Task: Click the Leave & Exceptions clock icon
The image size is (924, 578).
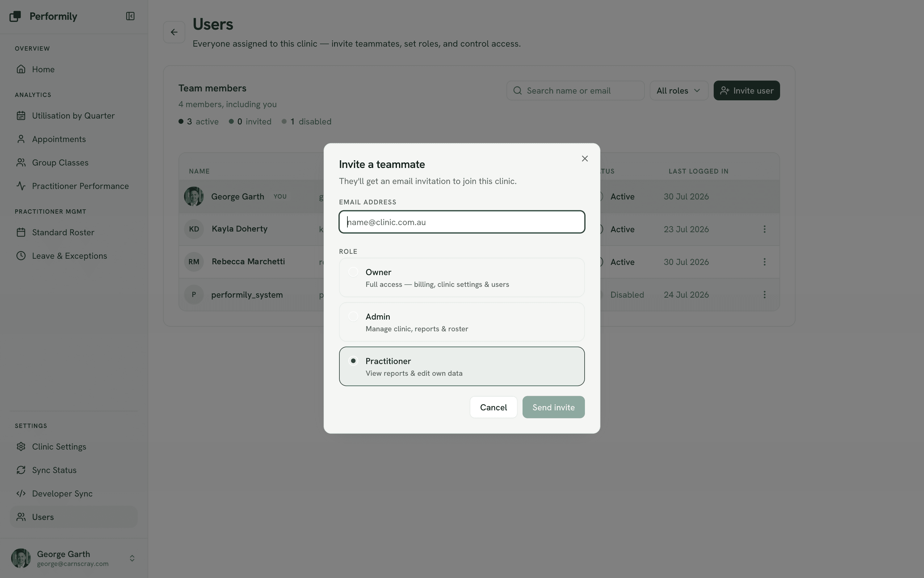Action: tap(21, 256)
